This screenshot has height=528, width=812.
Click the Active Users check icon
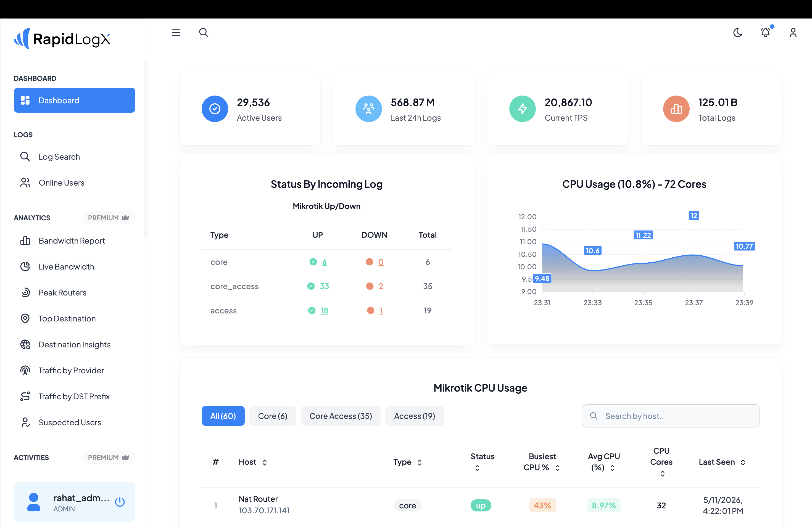pos(215,109)
